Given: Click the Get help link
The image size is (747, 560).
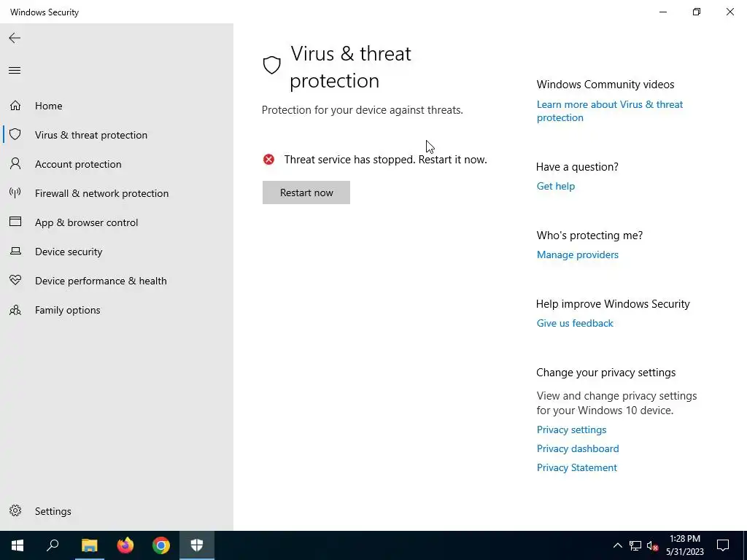Looking at the screenshot, I should click(555, 186).
